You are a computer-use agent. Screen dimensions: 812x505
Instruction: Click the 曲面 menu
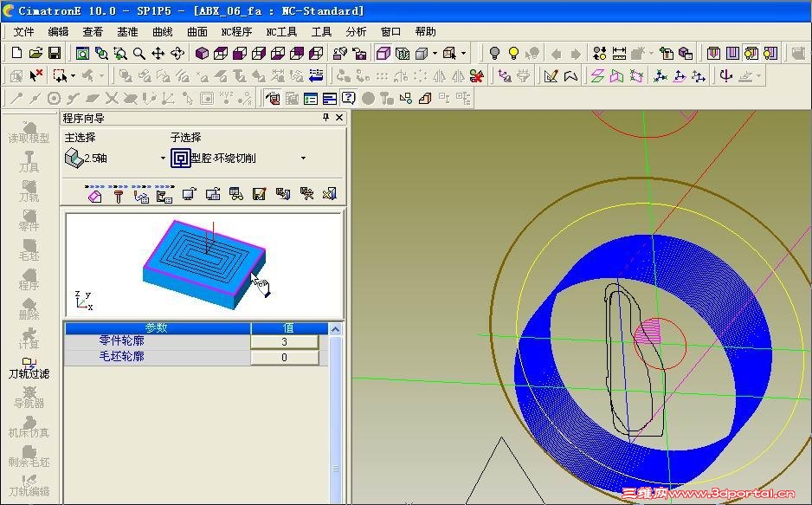197,32
